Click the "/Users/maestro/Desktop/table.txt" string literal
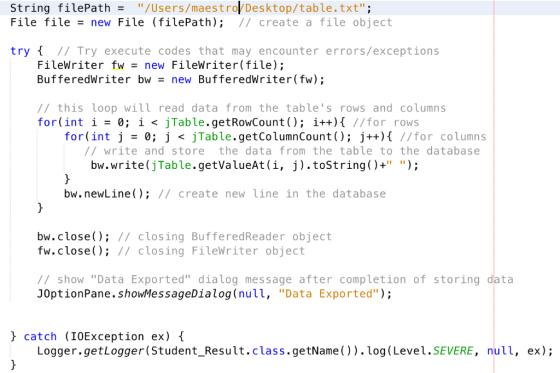This screenshot has width=560, height=373. pos(251,8)
